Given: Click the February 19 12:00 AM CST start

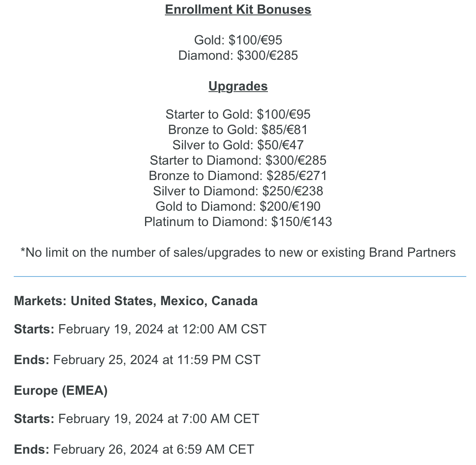Looking at the screenshot, I should point(140,329).
